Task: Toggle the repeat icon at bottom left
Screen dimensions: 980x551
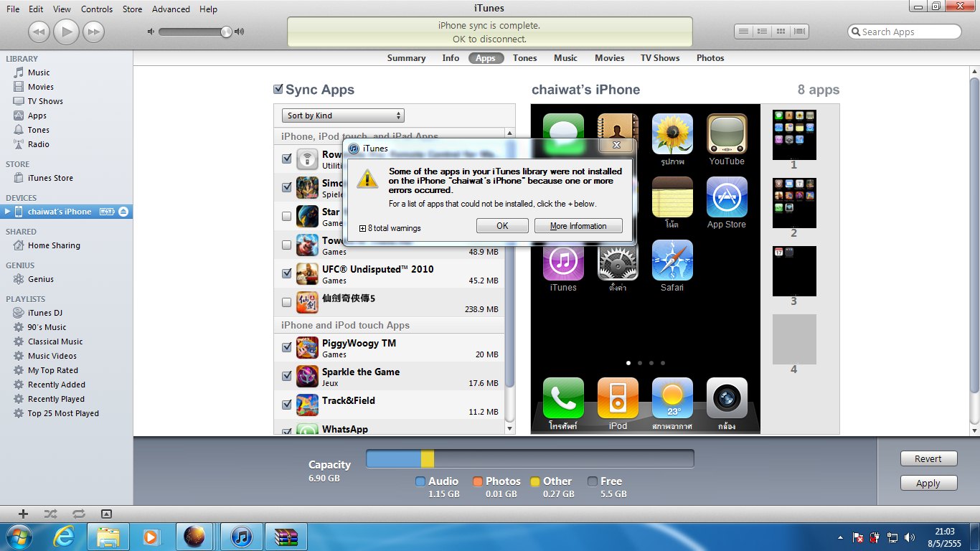Action: [78, 514]
